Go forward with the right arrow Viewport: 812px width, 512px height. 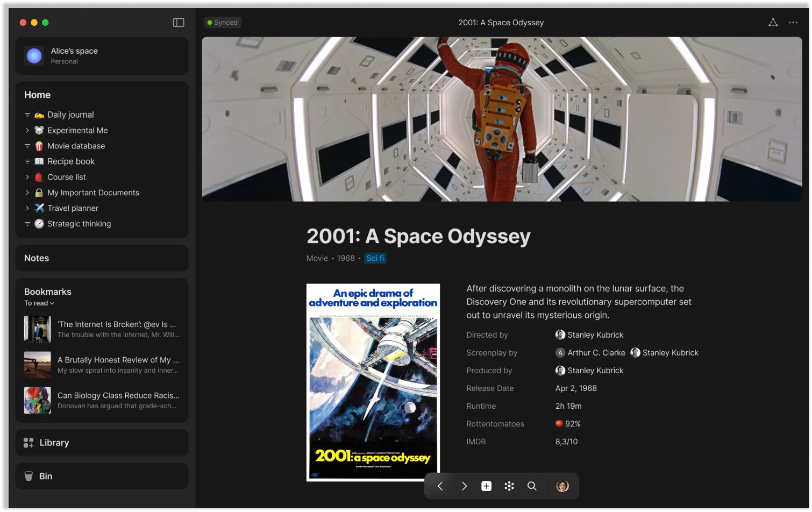pyautogui.click(x=464, y=486)
